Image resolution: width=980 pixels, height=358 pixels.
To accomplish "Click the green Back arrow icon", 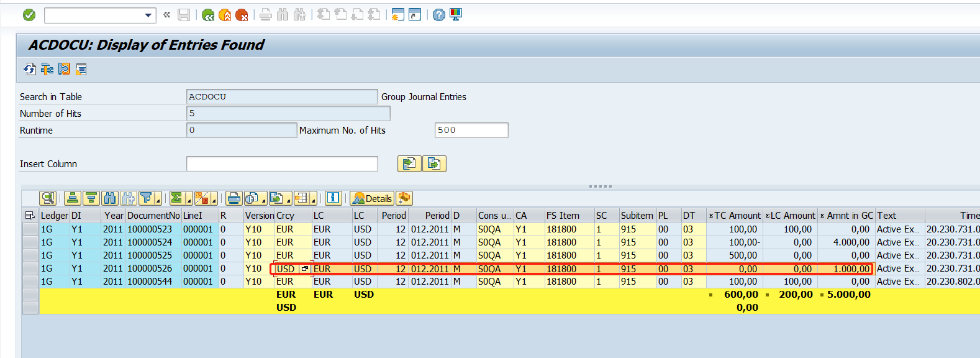I will pyautogui.click(x=208, y=15).
